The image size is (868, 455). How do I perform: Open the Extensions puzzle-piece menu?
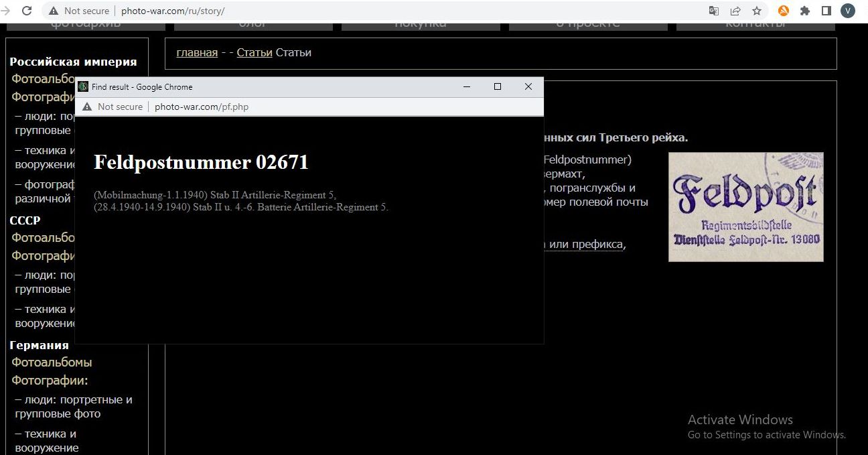click(x=805, y=11)
